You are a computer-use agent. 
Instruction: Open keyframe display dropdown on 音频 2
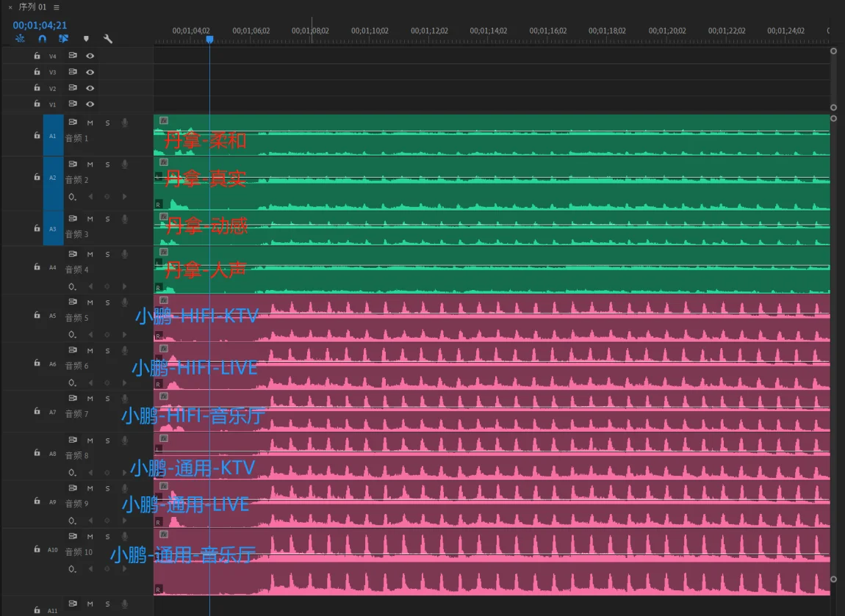pyautogui.click(x=72, y=197)
